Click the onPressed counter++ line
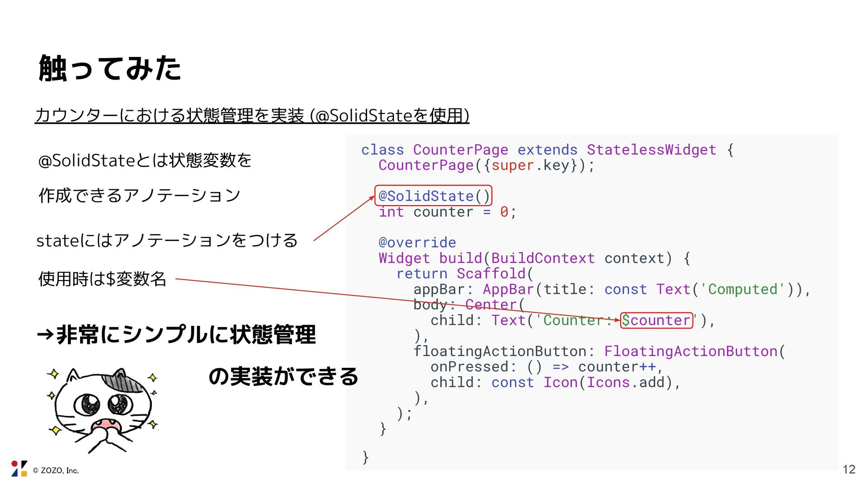 (546, 367)
